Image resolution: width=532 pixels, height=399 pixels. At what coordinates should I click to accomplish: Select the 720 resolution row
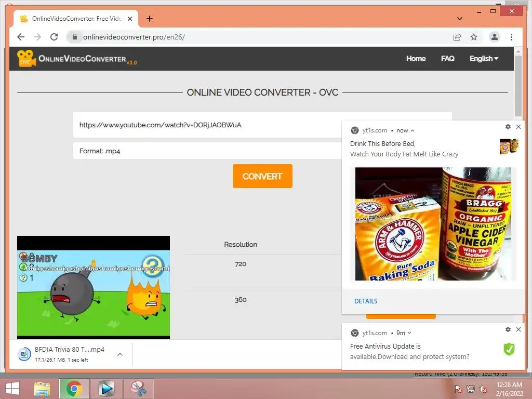click(x=240, y=264)
